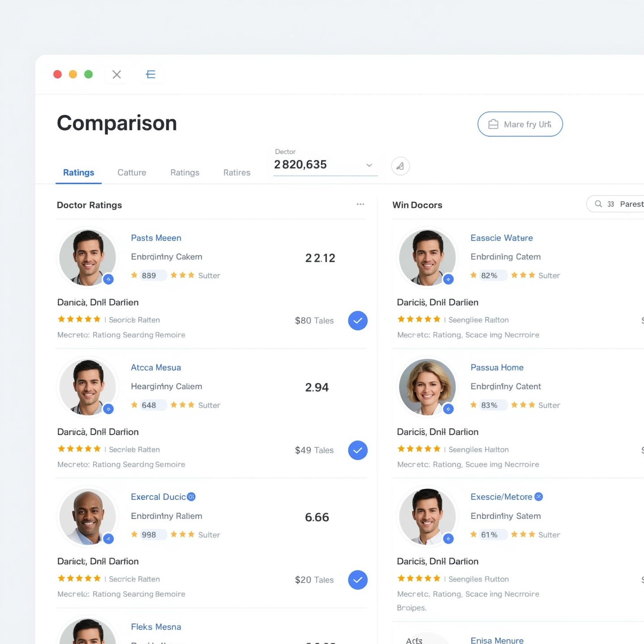Click the Win Docors heading
The width and height of the screenshot is (644, 644).
(x=417, y=205)
